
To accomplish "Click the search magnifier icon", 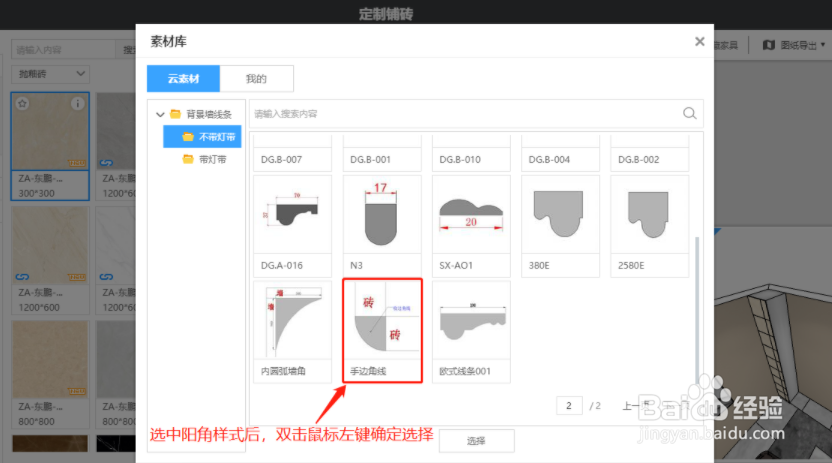I will pos(689,113).
